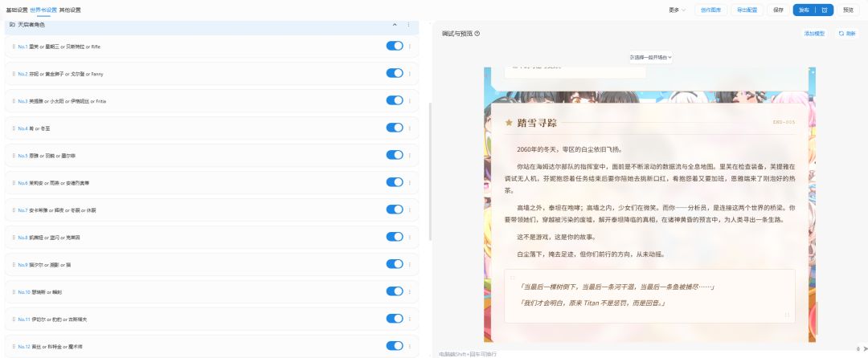
Task: Turn off entry No.12 switch
Action: [395, 345]
